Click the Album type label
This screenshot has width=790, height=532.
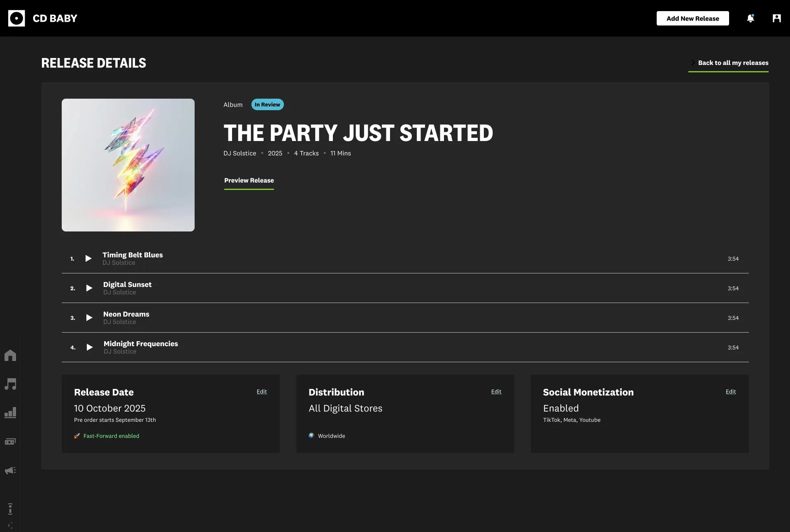click(x=233, y=105)
